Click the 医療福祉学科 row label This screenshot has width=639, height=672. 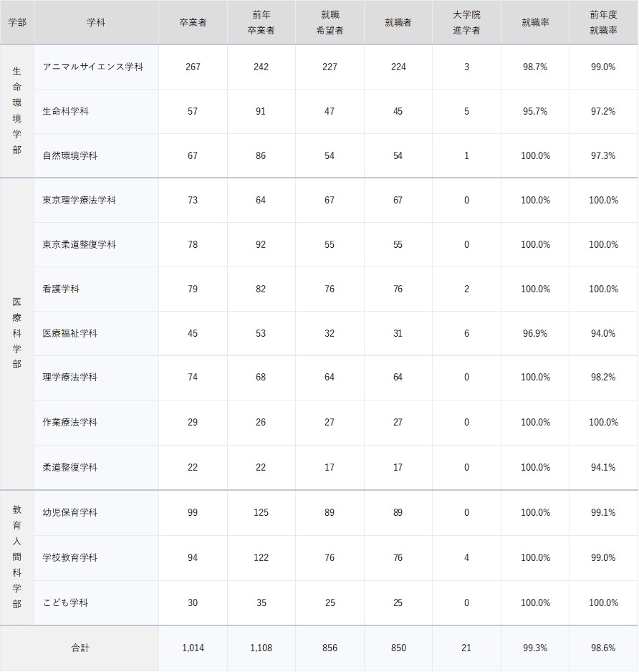[x=69, y=333]
